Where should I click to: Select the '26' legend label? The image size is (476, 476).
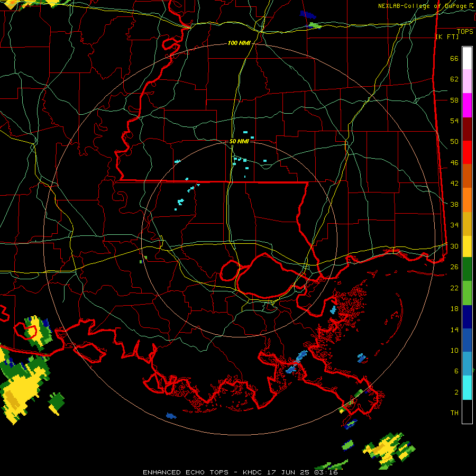(x=454, y=267)
